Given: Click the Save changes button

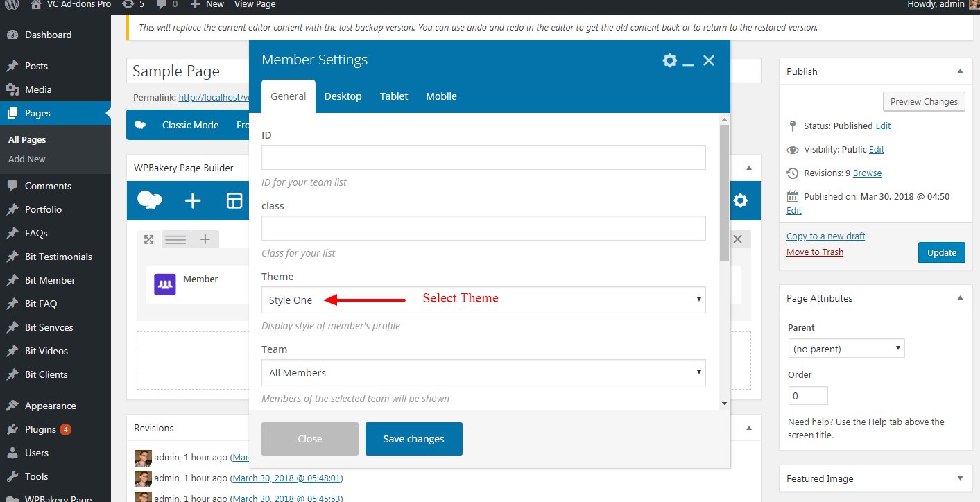Looking at the screenshot, I should click(x=413, y=439).
